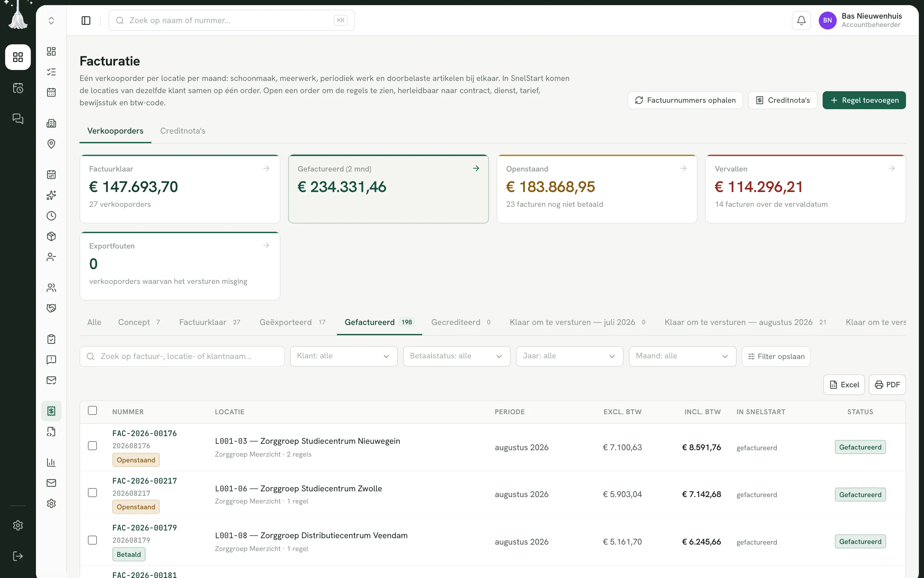Open the map pin locations icon

pos(51,144)
